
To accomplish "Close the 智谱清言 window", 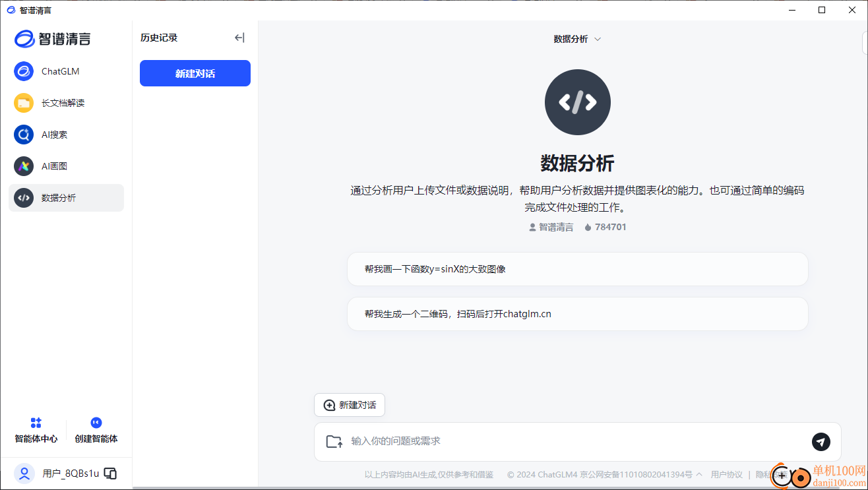I will (852, 10).
